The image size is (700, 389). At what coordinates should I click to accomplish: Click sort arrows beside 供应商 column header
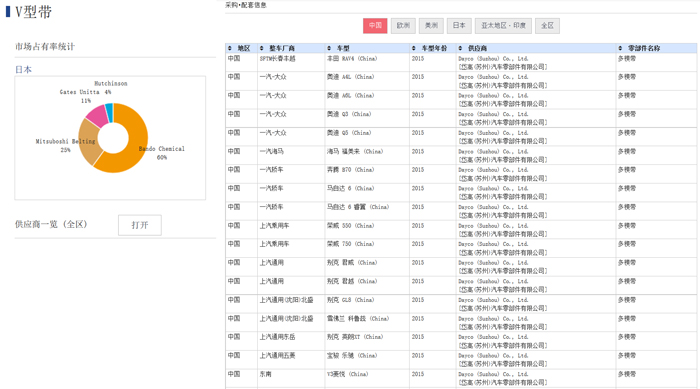[x=460, y=48]
